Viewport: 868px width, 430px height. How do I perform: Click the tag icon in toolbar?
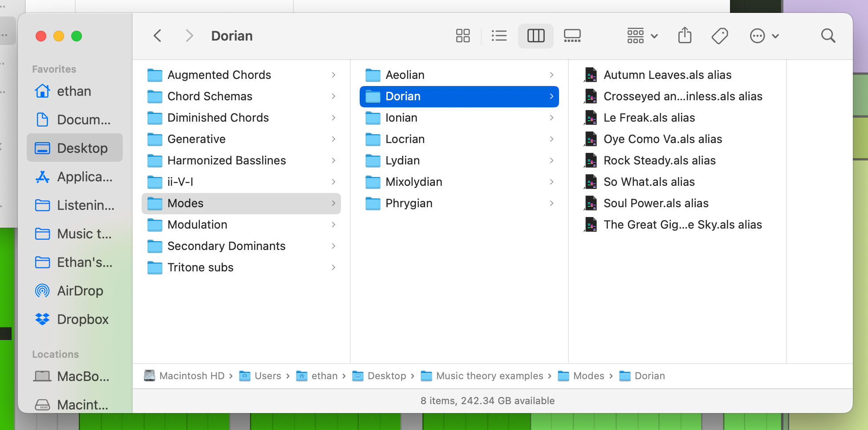(x=719, y=36)
